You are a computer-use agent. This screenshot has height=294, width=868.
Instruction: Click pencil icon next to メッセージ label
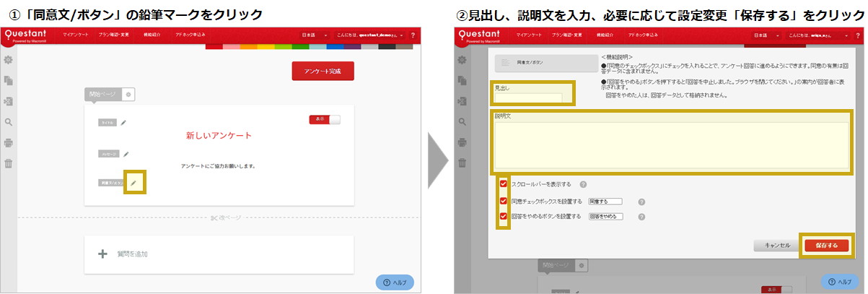pyautogui.click(x=126, y=153)
